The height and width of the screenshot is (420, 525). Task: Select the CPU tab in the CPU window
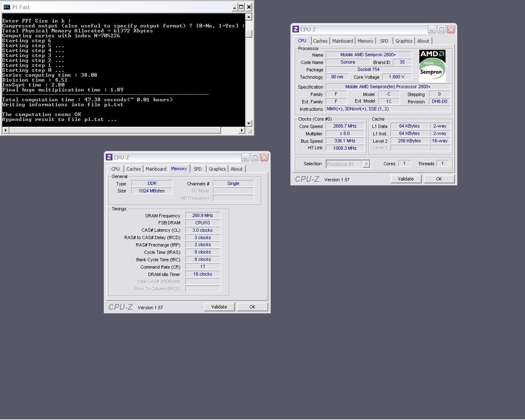(x=302, y=41)
